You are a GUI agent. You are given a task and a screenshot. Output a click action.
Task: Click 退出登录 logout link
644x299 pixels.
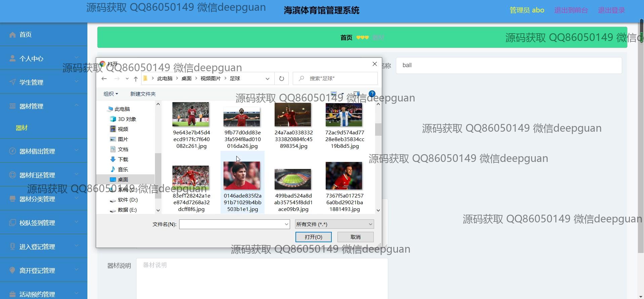coord(611,10)
